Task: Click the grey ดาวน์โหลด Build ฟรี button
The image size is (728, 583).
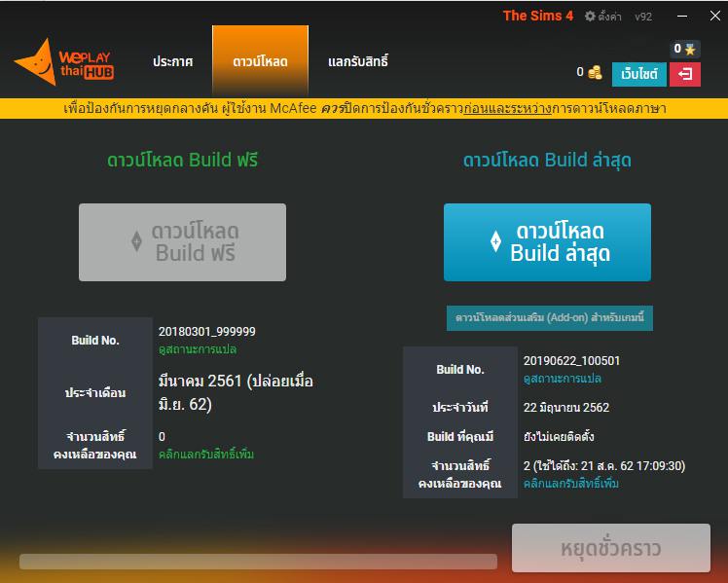Action: (182, 242)
